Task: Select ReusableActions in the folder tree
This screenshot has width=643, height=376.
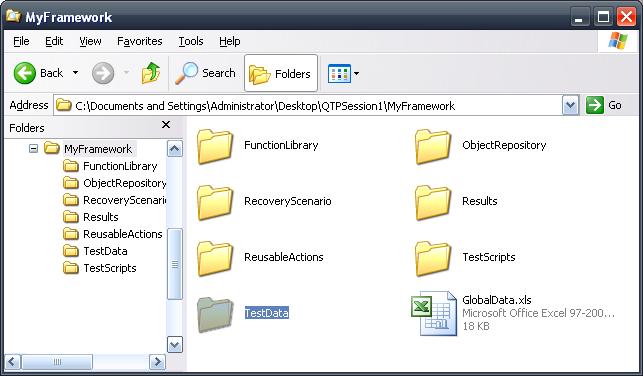Action: (x=123, y=234)
